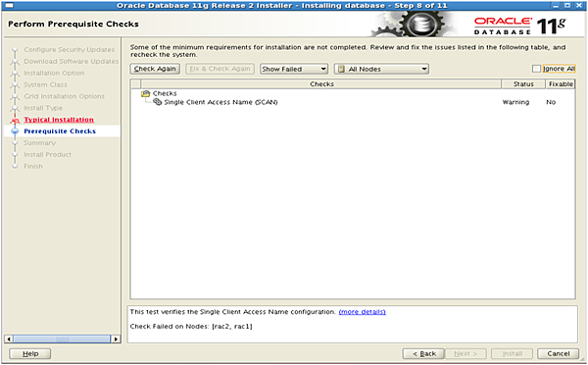Click Install Type step in sidebar
This screenshot has height=365, width=588.
(x=43, y=108)
